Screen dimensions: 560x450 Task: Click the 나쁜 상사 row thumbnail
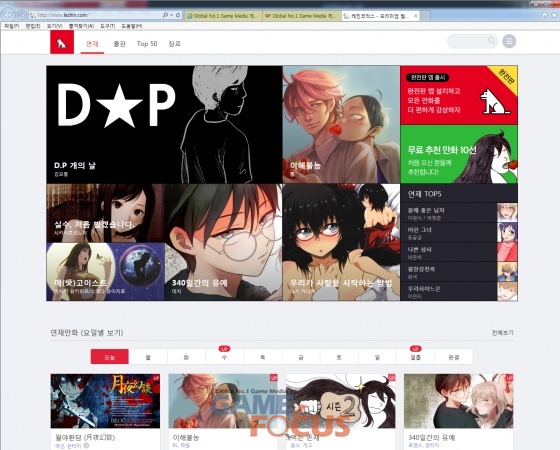(507, 252)
